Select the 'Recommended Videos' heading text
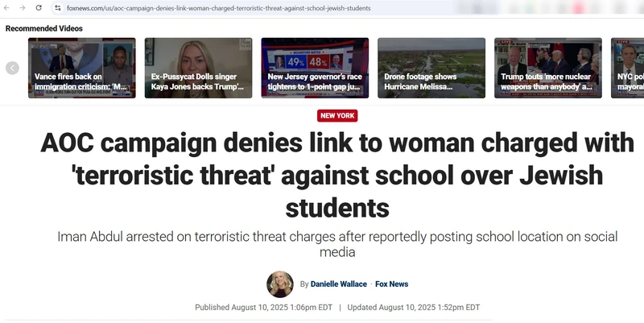The width and height of the screenshot is (644, 323). 44,28
